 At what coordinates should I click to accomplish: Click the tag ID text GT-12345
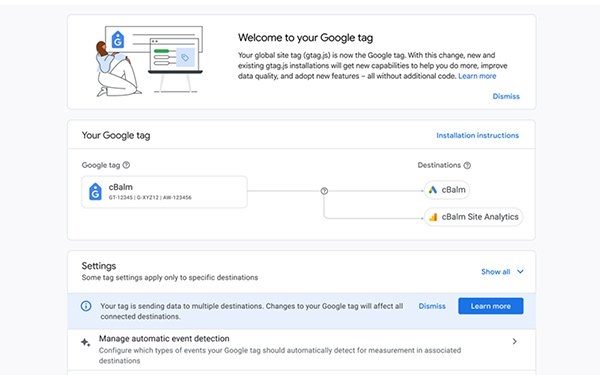[x=121, y=197]
